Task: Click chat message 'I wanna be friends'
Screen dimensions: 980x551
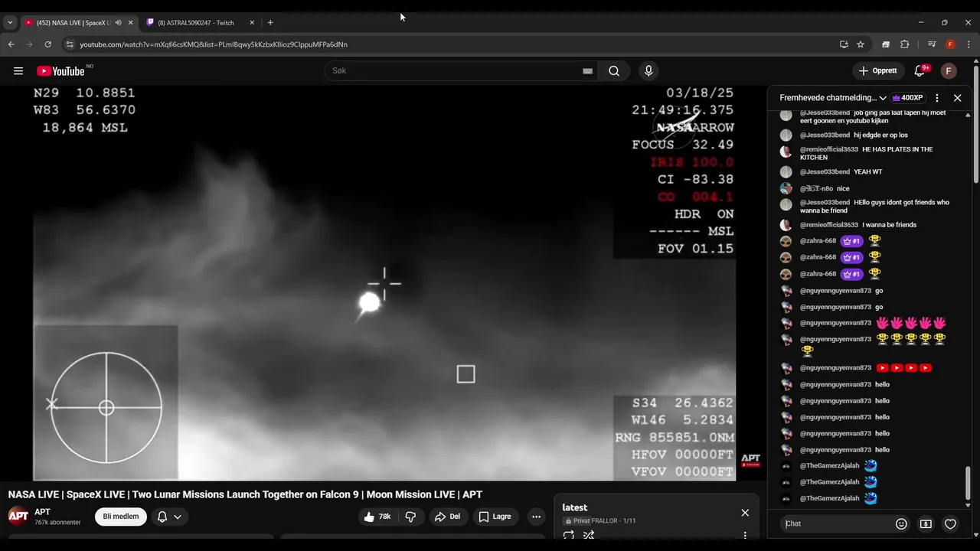Action: (889, 225)
